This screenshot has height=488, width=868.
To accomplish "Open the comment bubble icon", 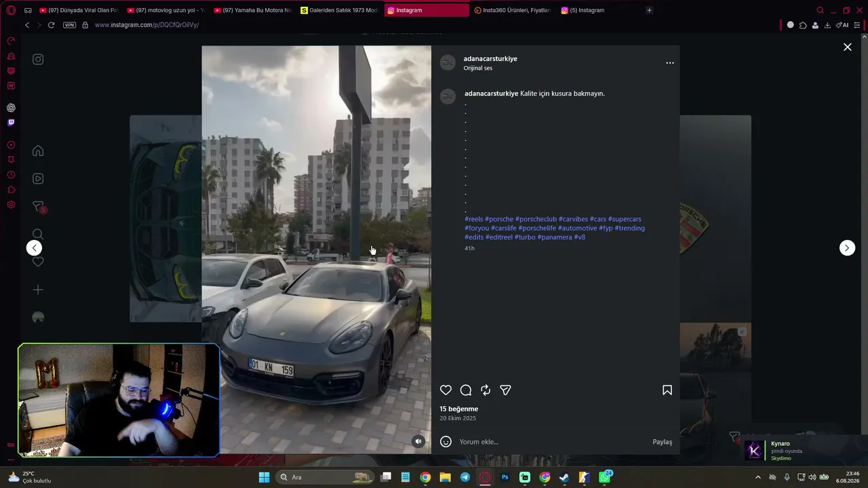I will pyautogui.click(x=466, y=390).
